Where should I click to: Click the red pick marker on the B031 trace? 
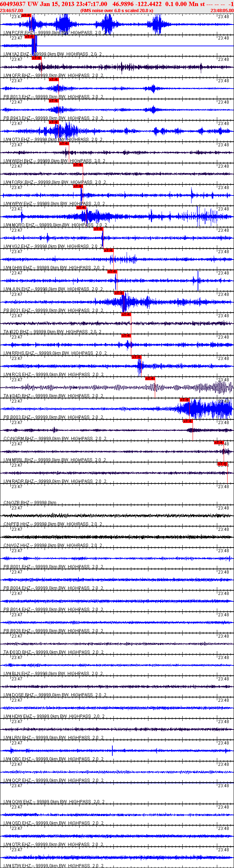[119, 293]
